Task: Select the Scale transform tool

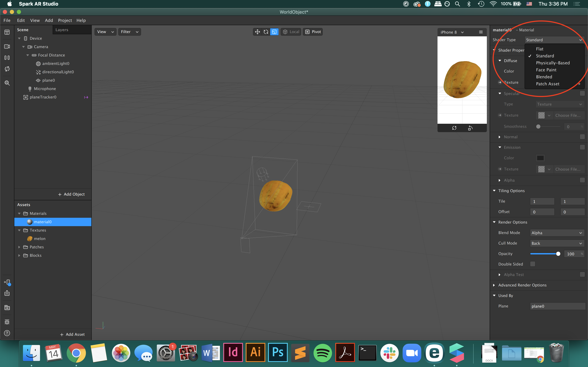Action: (274, 32)
